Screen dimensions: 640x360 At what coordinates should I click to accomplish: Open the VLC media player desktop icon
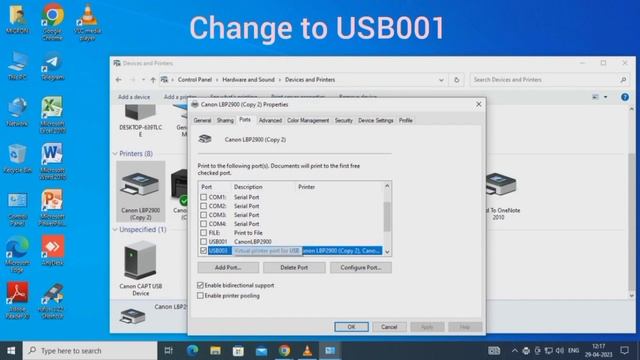point(87,22)
